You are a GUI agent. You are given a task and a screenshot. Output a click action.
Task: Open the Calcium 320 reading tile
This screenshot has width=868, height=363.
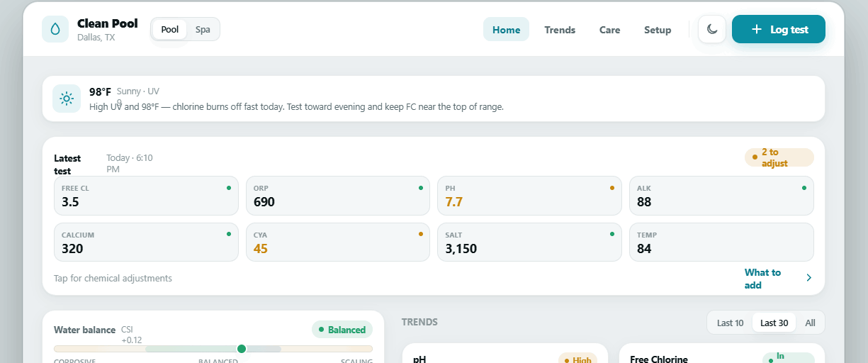(146, 242)
